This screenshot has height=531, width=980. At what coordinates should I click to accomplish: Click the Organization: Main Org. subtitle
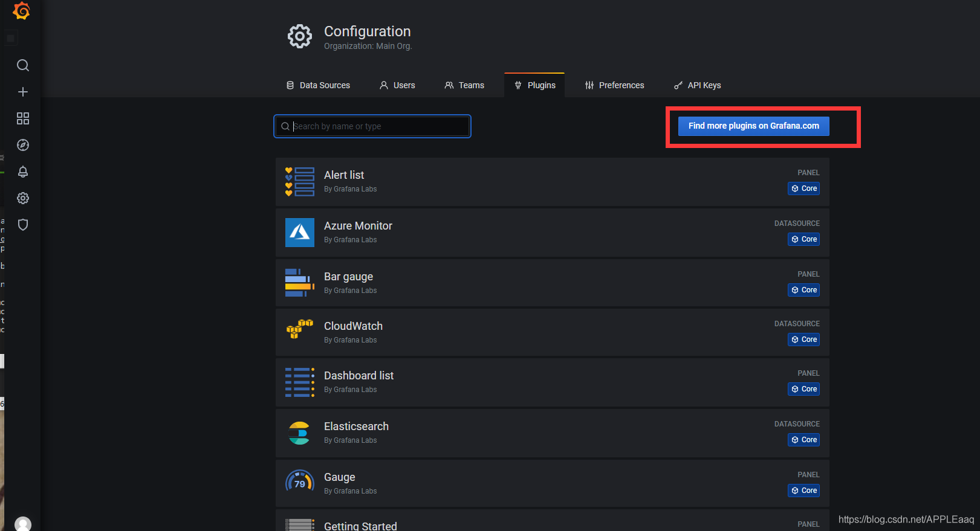(x=368, y=47)
